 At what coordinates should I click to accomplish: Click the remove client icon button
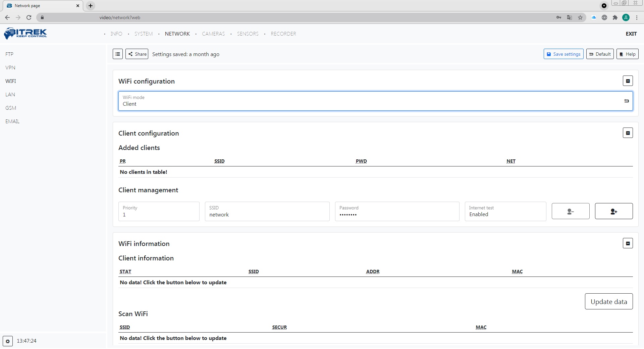(x=570, y=211)
